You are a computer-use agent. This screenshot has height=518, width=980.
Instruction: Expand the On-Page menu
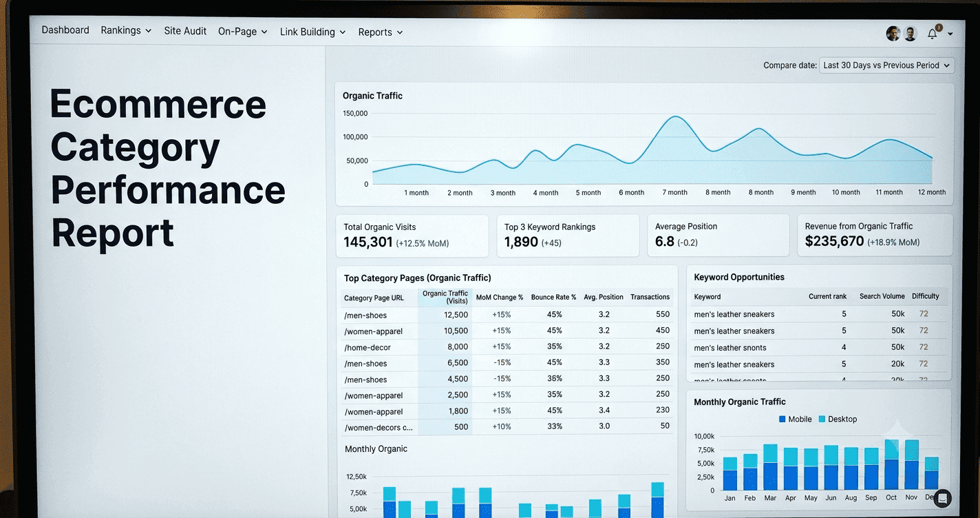click(242, 32)
